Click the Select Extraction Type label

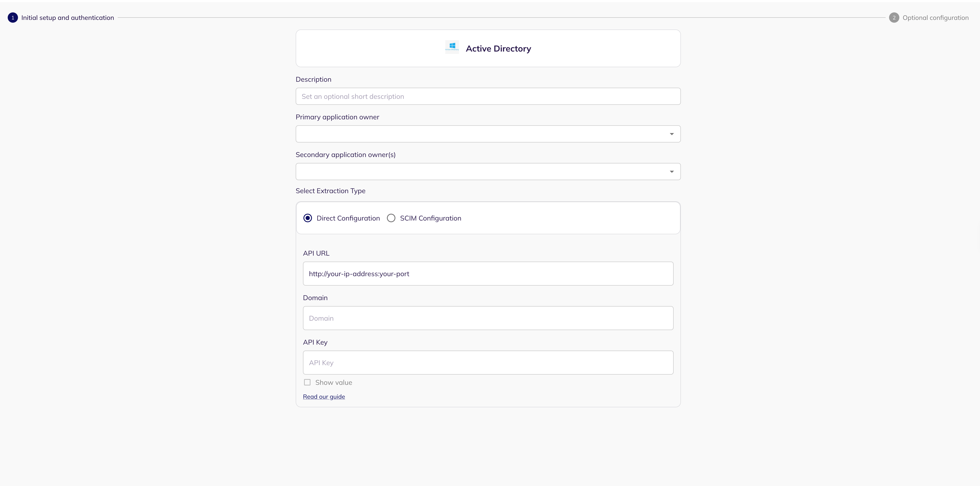click(330, 191)
